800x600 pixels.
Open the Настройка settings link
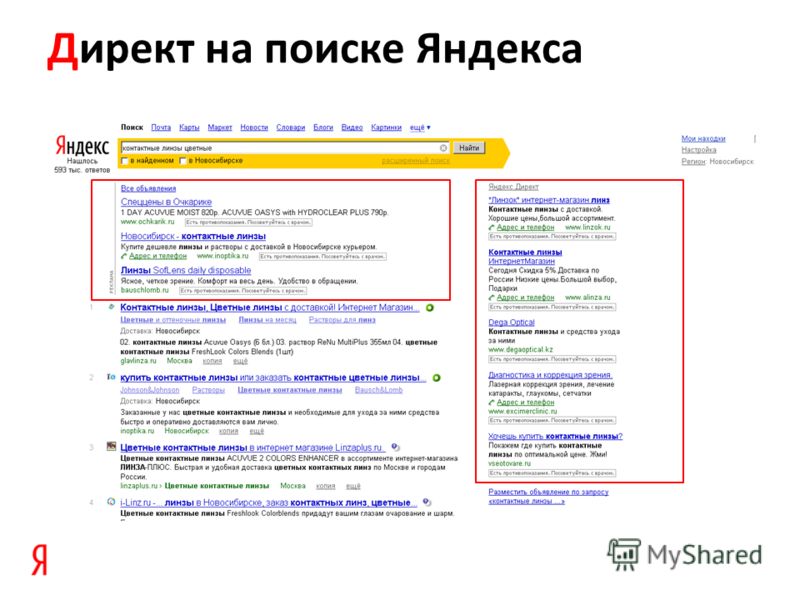[x=699, y=150]
